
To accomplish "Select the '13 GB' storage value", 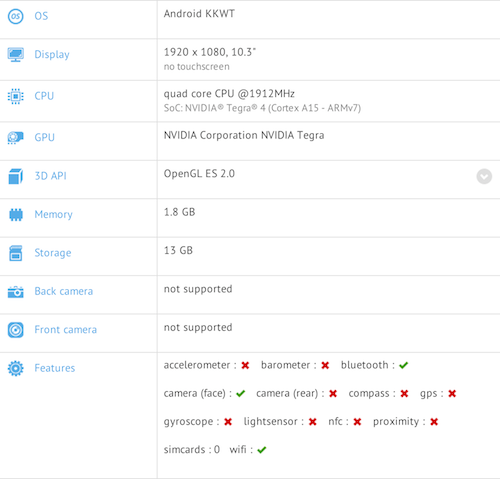I will click(x=178, y=250).
